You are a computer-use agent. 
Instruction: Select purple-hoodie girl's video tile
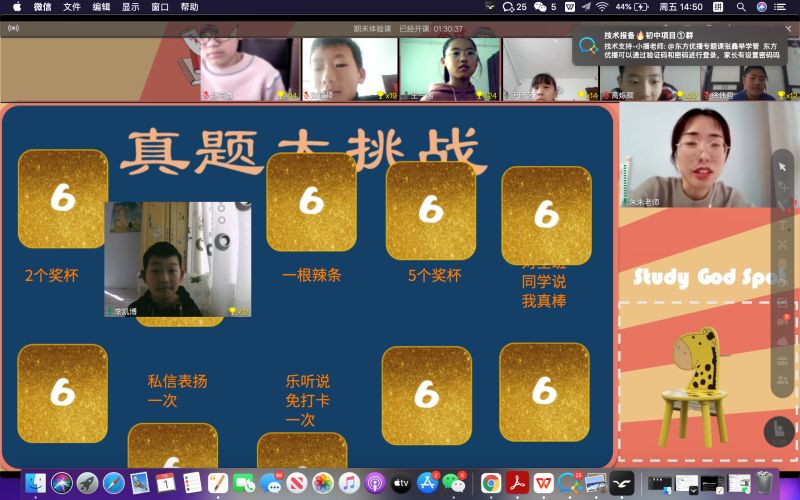[x=449, y=69]
